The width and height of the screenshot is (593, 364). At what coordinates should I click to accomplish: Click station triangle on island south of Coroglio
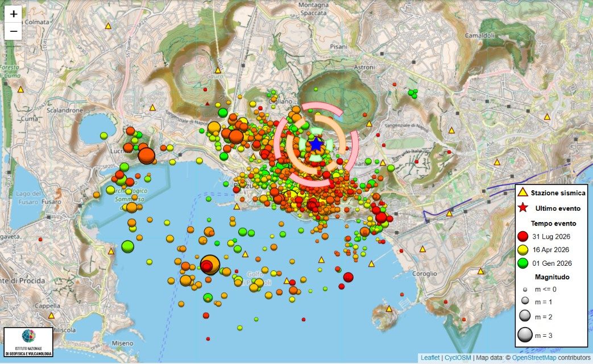point(389,308)
